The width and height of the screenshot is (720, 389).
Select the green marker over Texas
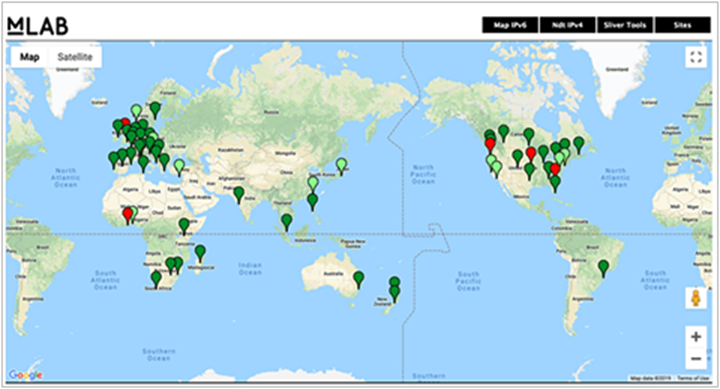click(529, 171)
